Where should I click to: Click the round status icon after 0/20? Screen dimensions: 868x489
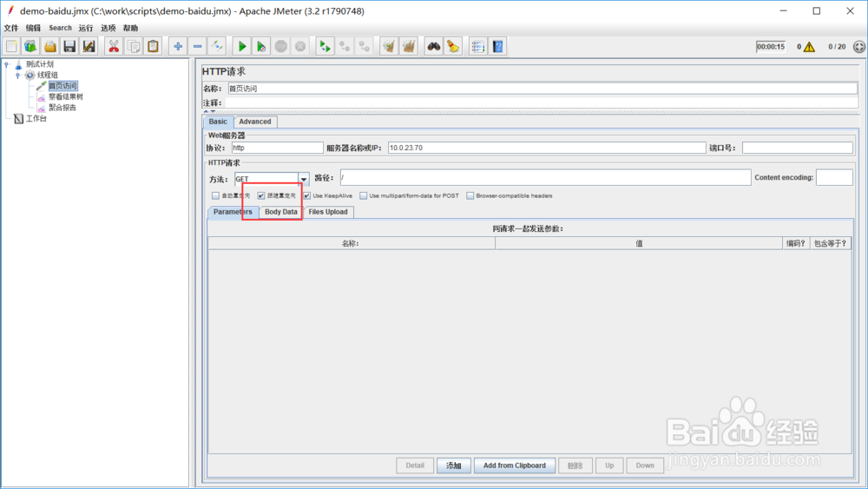coord(859,47)
